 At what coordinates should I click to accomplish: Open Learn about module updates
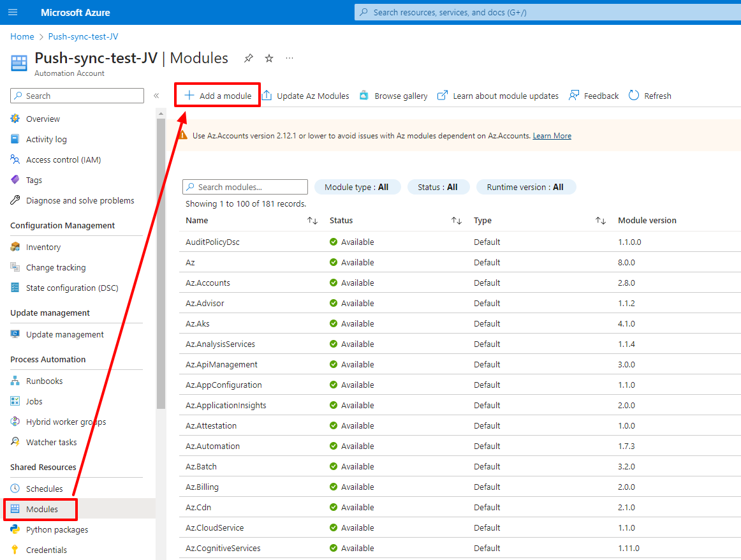[497, 96]
